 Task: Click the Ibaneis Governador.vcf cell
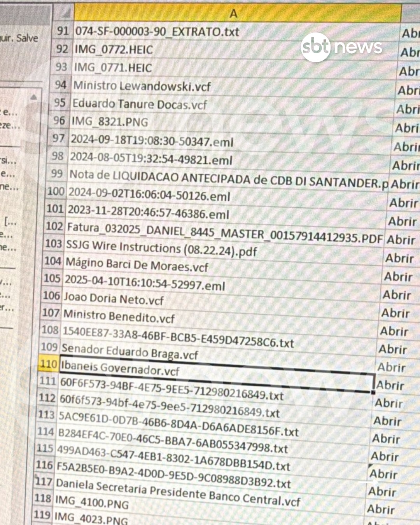coord(120,368)
